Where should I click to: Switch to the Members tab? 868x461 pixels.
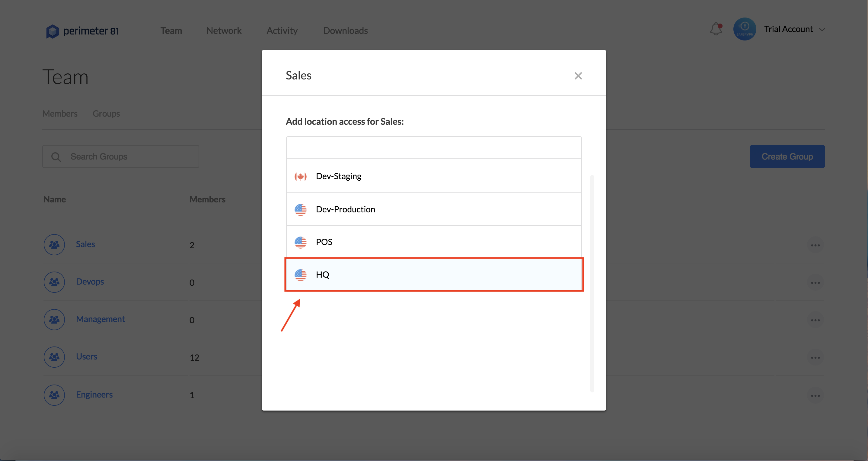point(60,114)
